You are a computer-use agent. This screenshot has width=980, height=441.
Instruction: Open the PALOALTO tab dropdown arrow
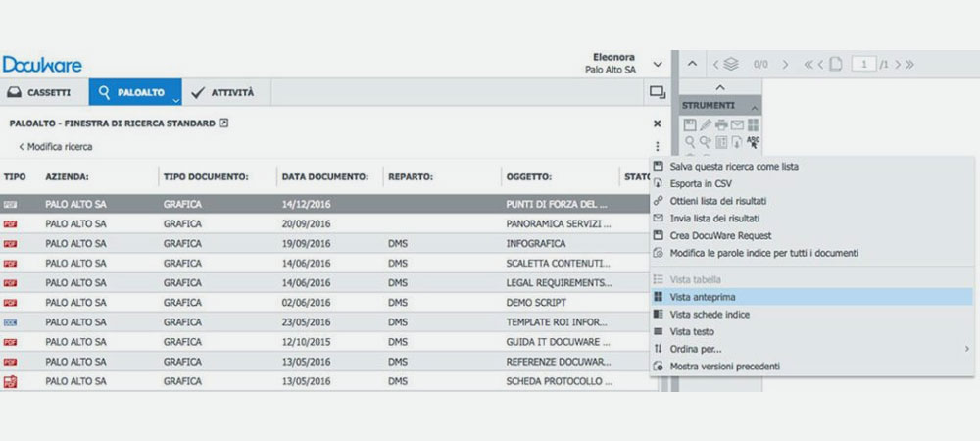click(176, 99)
